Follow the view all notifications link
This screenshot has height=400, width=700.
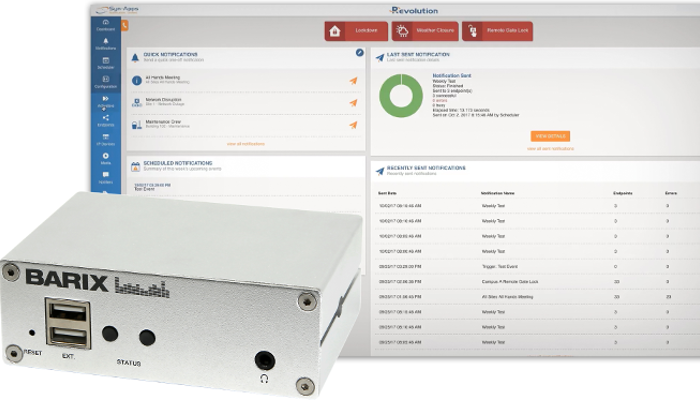[246, 144]
